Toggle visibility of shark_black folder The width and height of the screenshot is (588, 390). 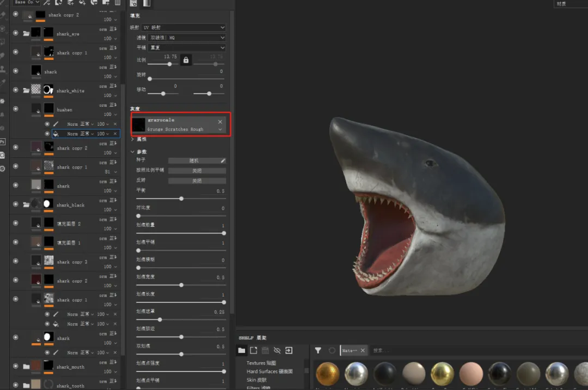pos(15,205)
